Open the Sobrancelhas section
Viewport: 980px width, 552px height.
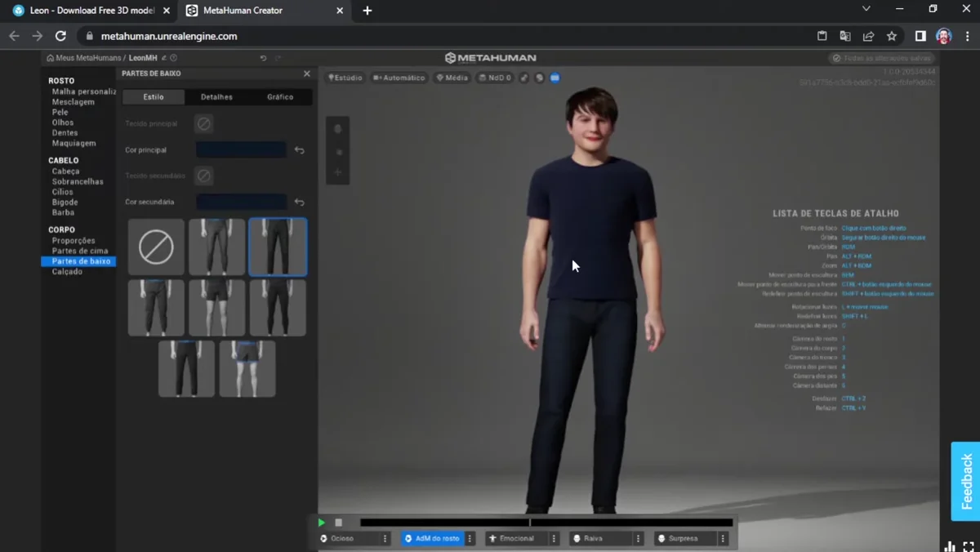(78, 181)
